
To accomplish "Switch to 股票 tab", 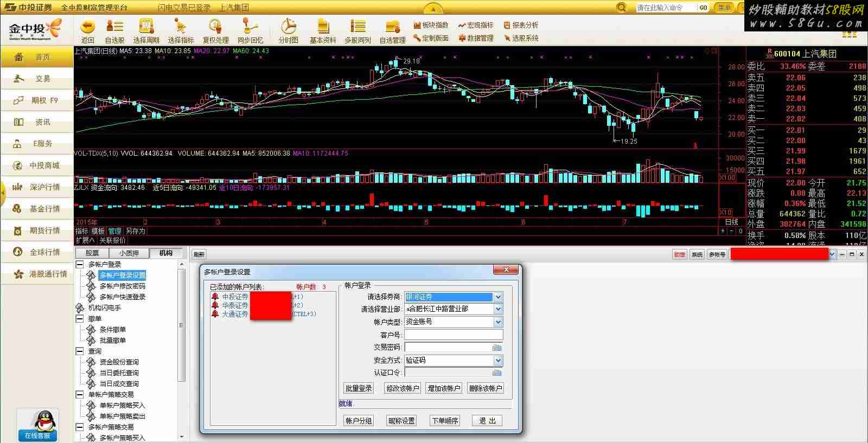I will pos(92,253).
